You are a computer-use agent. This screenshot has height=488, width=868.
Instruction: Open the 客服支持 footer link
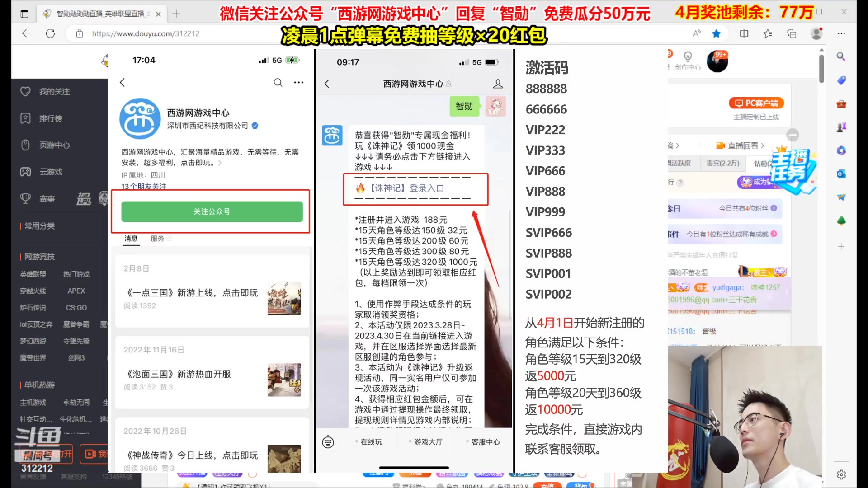74,477
